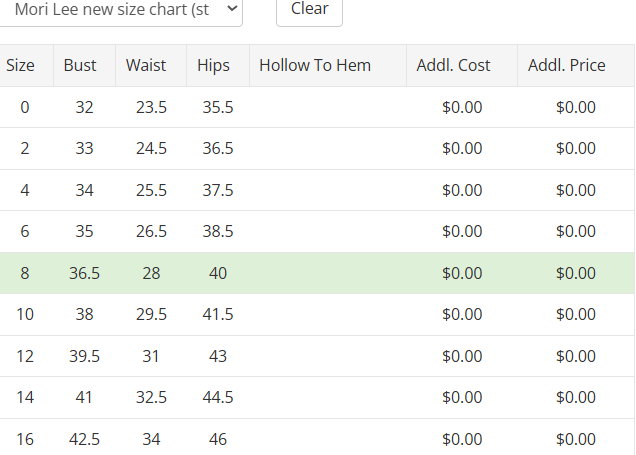This screenshot has height=455, width=636.
Task: Select the size 2 row
Action: 317,148
